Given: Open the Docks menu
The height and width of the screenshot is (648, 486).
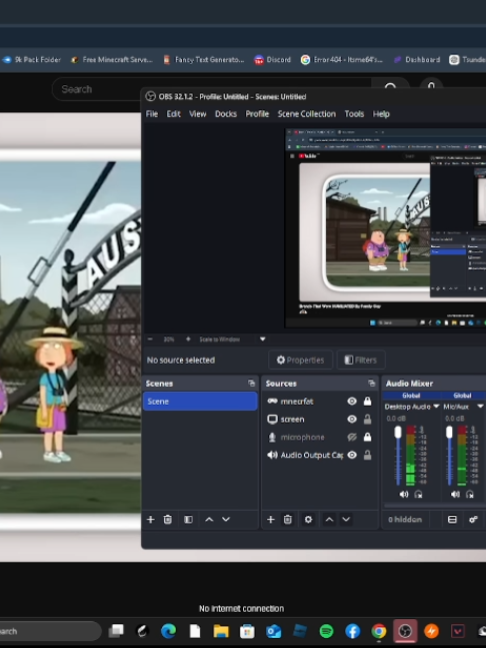Looking at the screenshot, I should coord(226,114).
